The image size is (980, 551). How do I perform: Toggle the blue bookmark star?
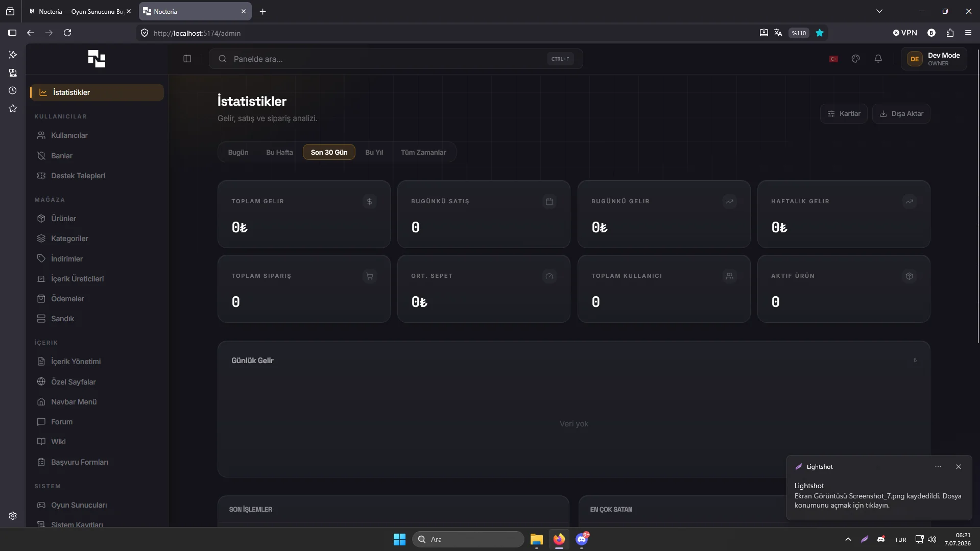820,33
